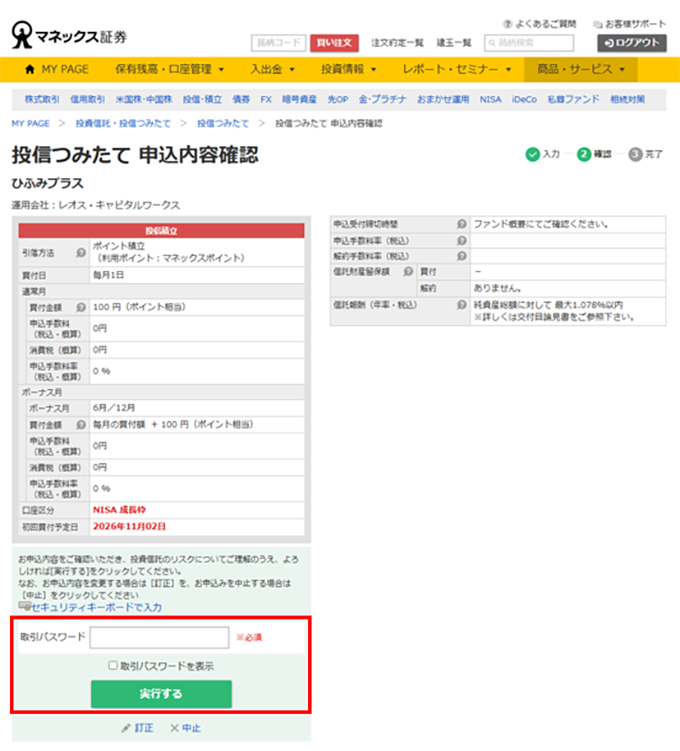Click the MY PAGE home icon
Viewport: 680px width, 751px height.
pyautogui.click(x=30, y=69)
